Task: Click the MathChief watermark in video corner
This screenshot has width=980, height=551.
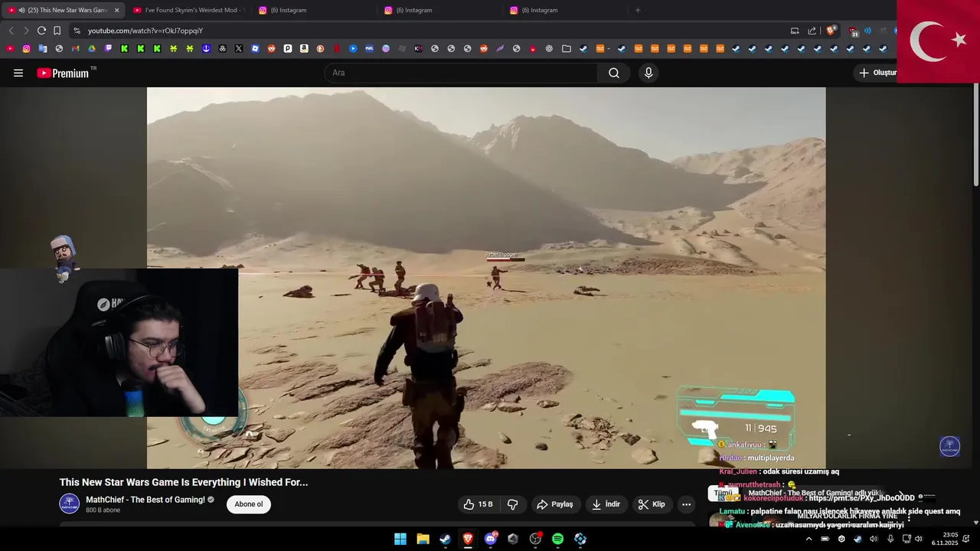Action: tap(949, 446)
